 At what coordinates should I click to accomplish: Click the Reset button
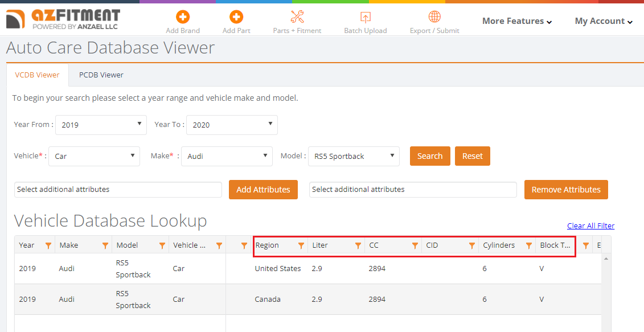coord(472,156)
